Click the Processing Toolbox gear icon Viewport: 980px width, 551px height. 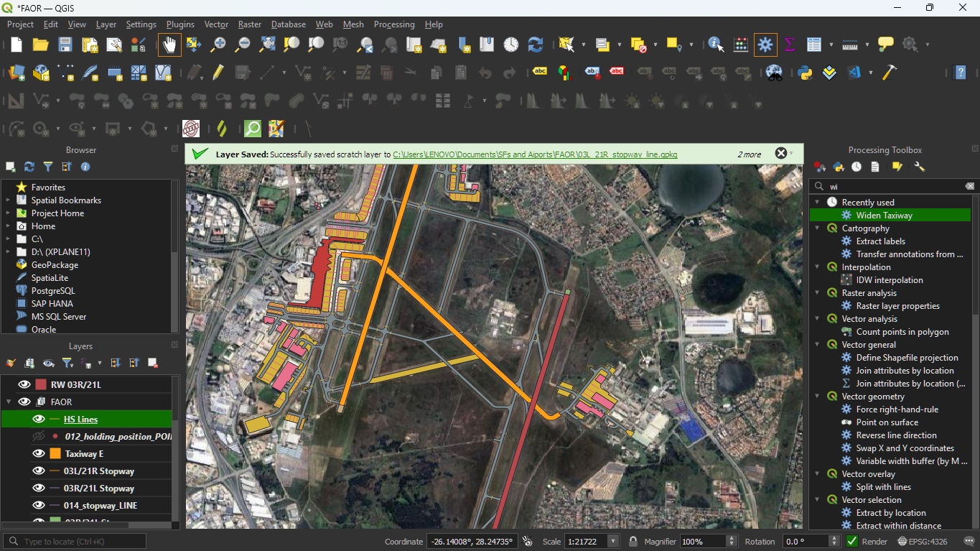click(765, 45)
